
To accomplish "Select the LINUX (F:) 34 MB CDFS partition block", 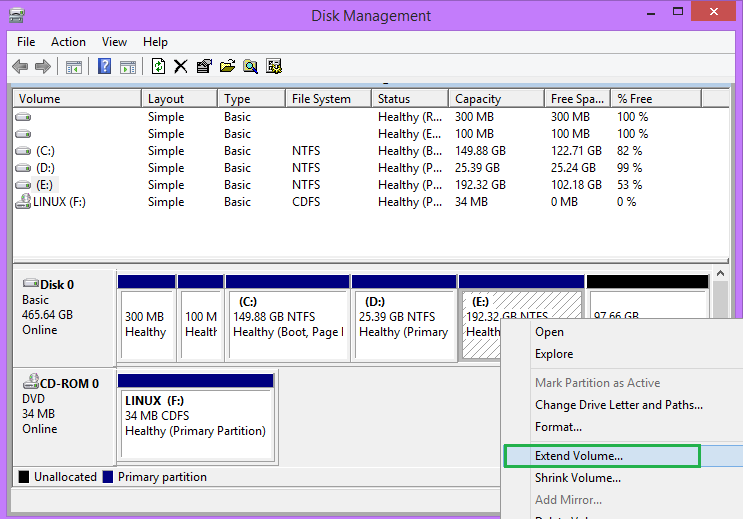I will pos(196,417).
